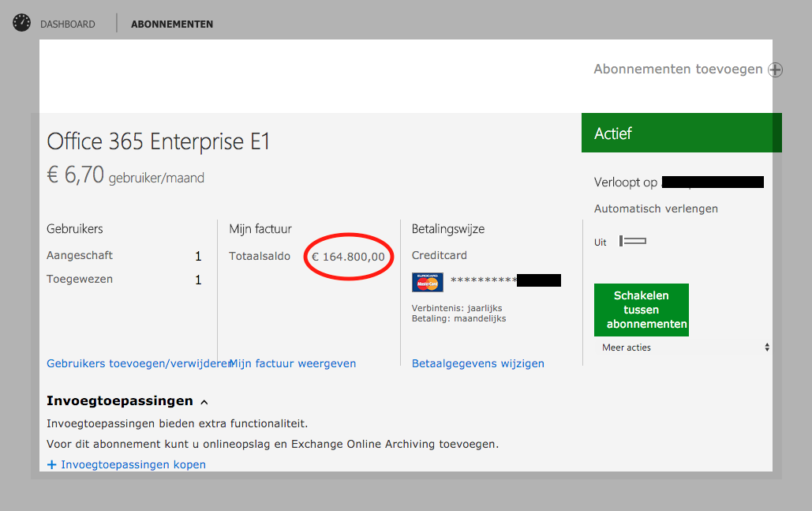Go to the DASHBOARD nav item
Image resolution: width=812 pixels, height=511 pixels.
click(x=68, y=24)
